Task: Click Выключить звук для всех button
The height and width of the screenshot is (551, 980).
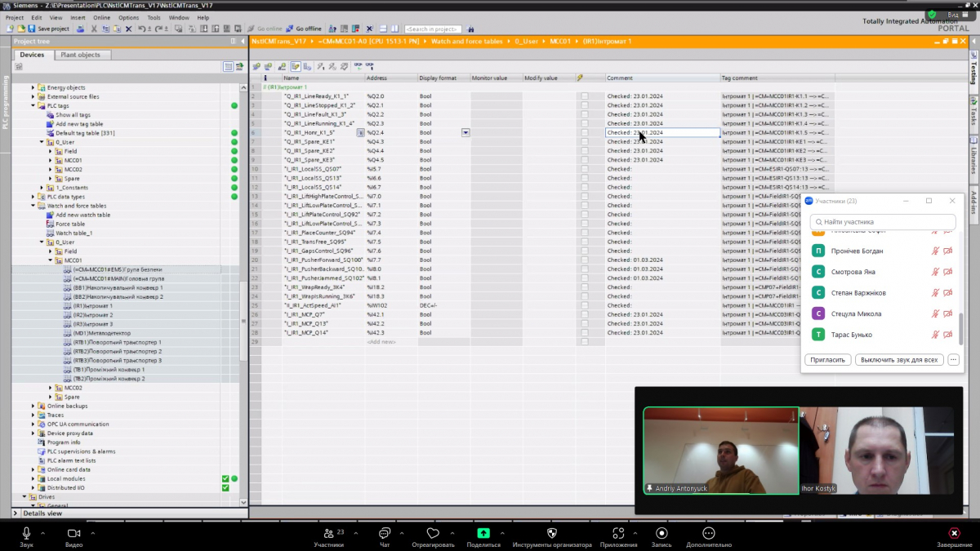Action: (x=899, y=360)
